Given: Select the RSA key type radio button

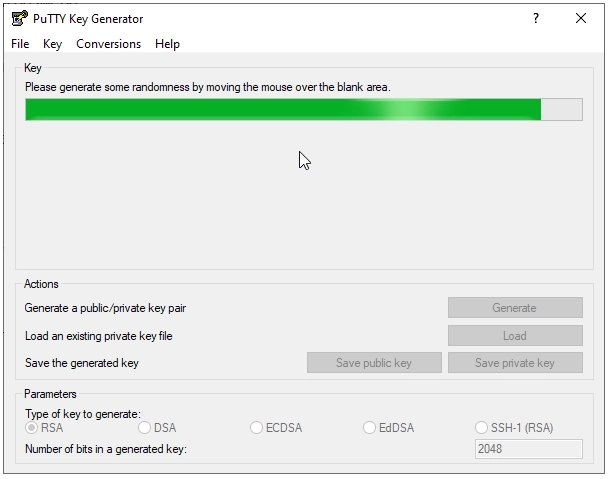Looking at the screenshot, I should 32,428.
